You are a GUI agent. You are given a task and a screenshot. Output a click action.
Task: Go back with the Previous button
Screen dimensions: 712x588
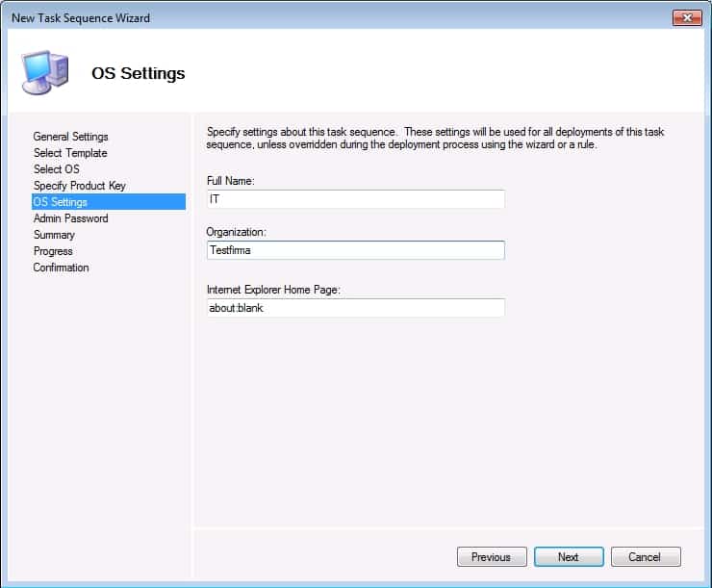pos(492,556)
